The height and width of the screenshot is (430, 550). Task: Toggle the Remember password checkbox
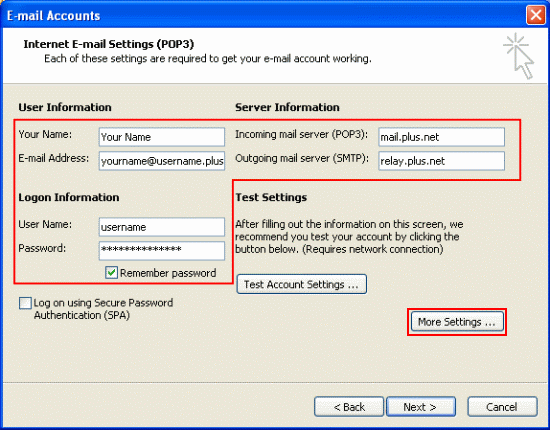(112, 273)
